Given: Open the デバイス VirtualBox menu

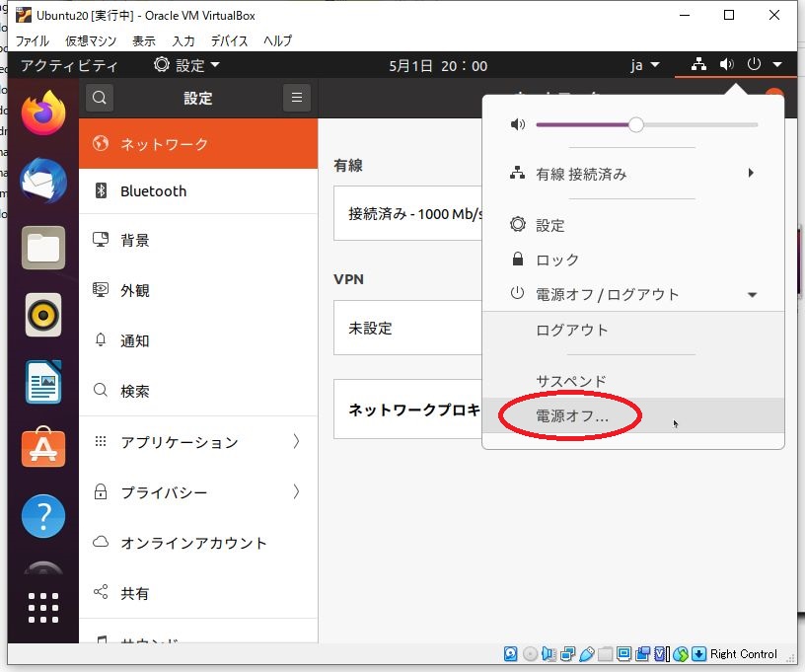Looking at the screenshot, I should point(229,40).
